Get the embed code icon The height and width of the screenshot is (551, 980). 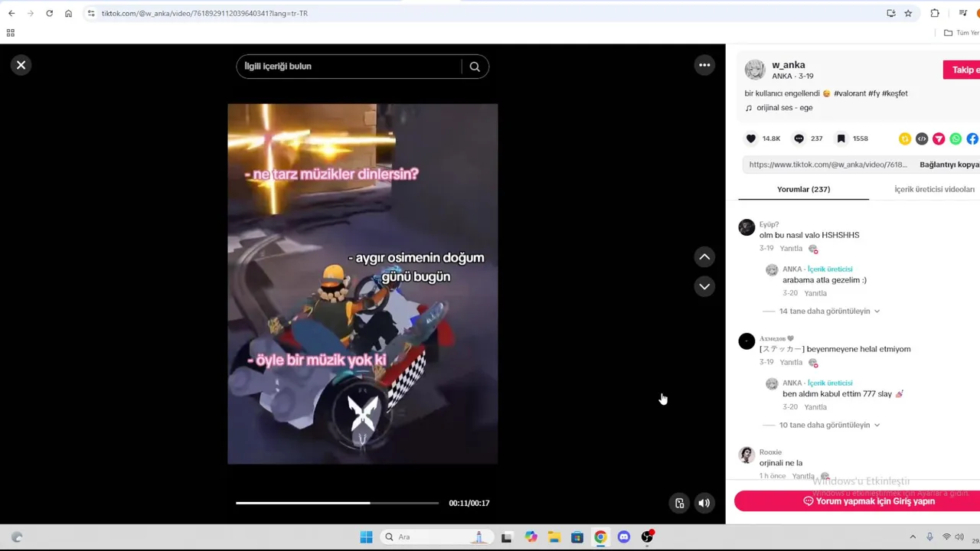[x=922, y=139]
